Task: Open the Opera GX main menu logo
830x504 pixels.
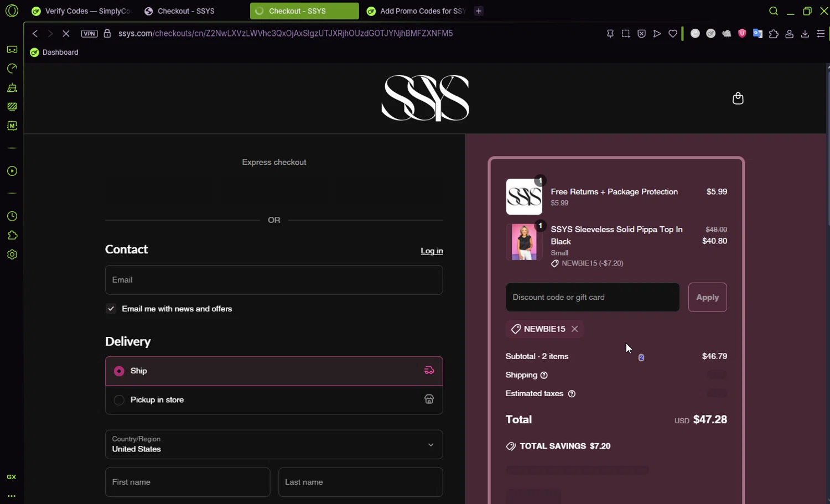Action: click(12, 11)
